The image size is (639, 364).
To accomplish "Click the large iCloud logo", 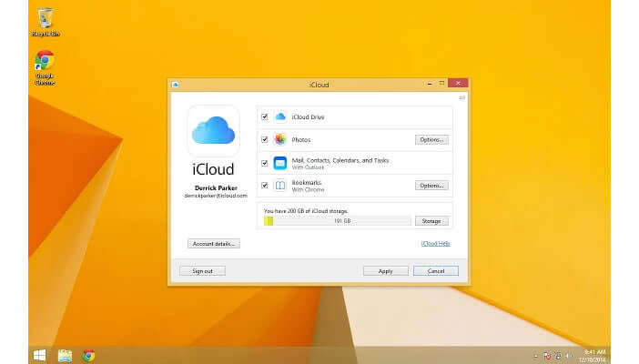I will click(x=213, y=131).
